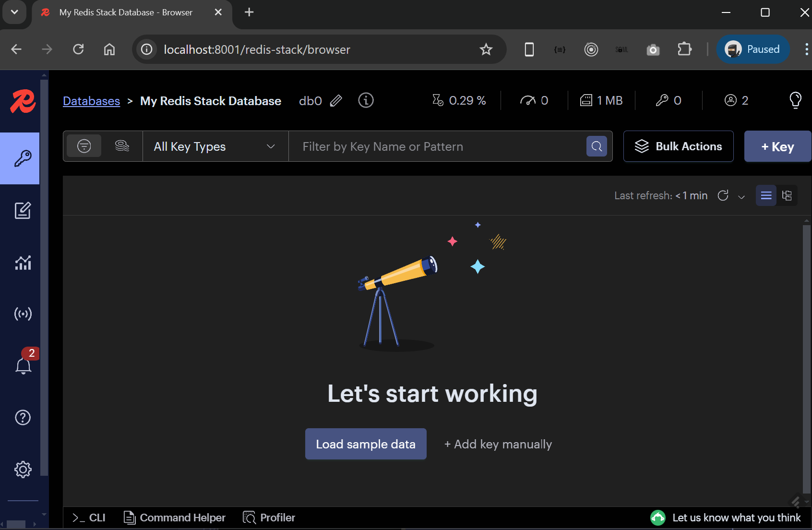This screenshot has width=812, height=530.
Task: Close the My Redis Stack Database tab
Action: click(x=218, y=12)
